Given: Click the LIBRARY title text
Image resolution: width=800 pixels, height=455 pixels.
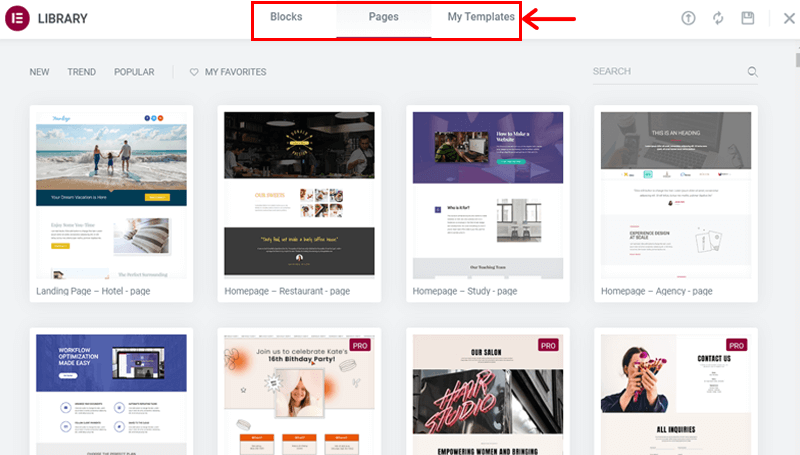Looking at the screenshot, I should (x=63, y=18).
